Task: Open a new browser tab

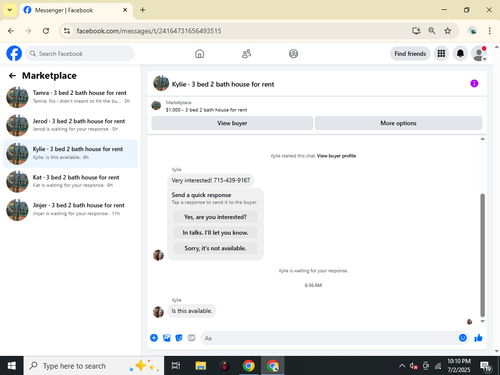Action: 143,10
